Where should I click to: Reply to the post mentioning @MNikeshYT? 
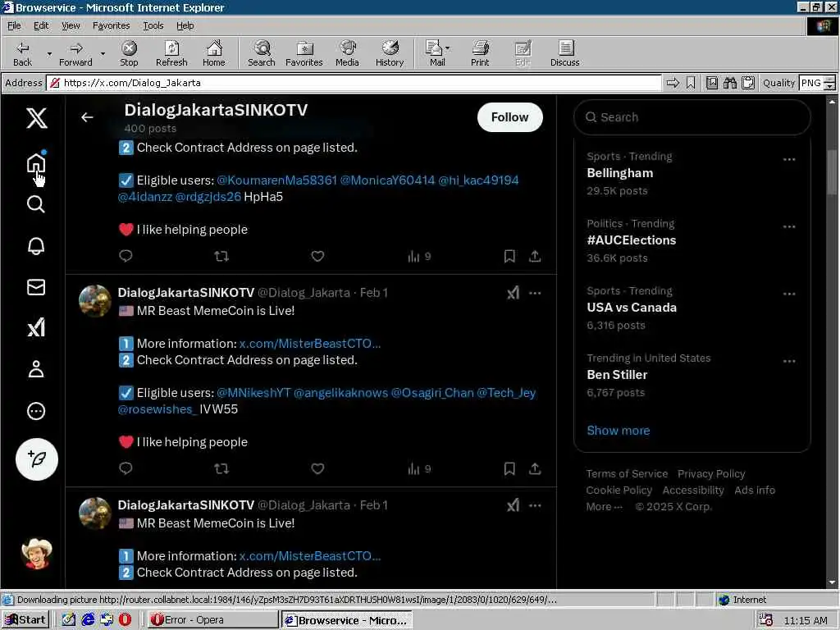coord(126,468)
